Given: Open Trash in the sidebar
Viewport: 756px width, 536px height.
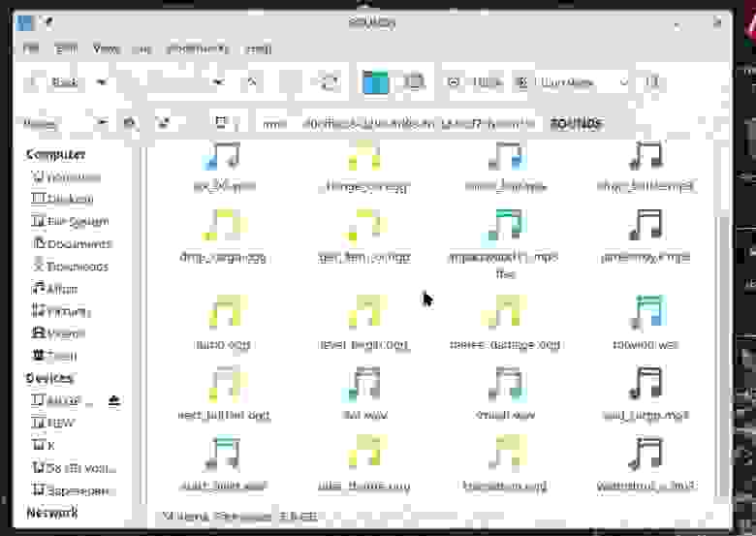Looking at the screenshot, I should 55,357.
